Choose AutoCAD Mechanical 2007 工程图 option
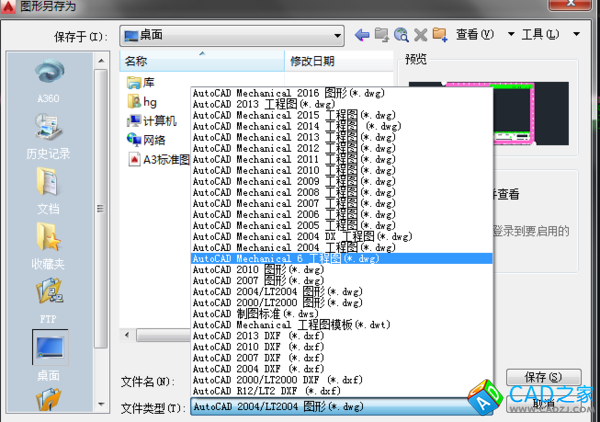Screen dimensions: 600x422 [x=341, y=204]
